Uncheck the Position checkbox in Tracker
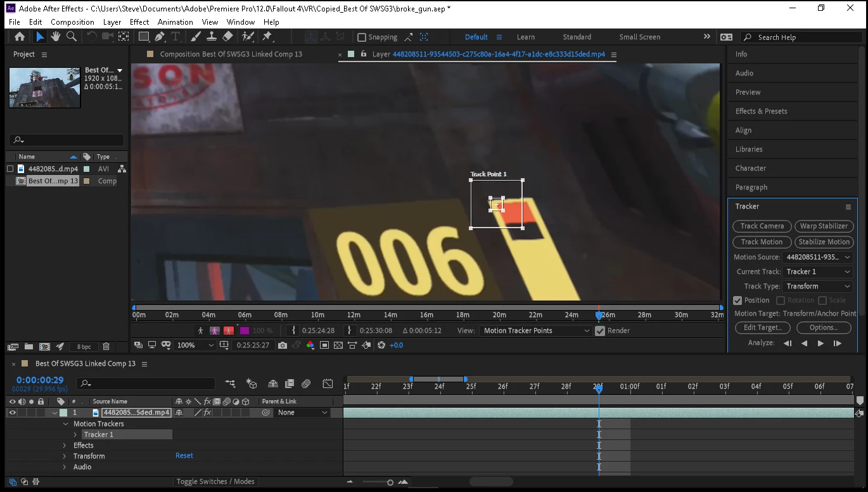The height and width of the screenshot is (492, 868). 737,301
